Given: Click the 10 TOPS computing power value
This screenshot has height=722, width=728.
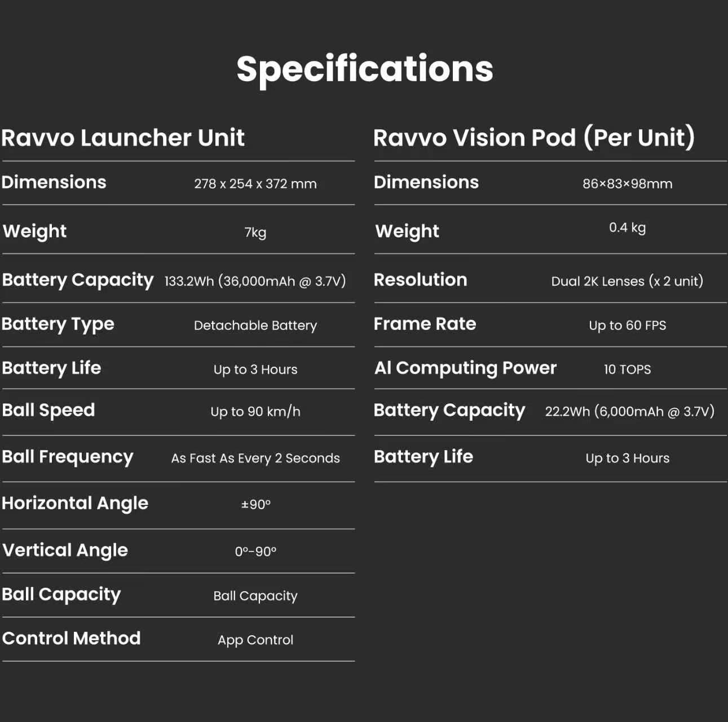Looking at the screenshot, I should pos(628,369).
